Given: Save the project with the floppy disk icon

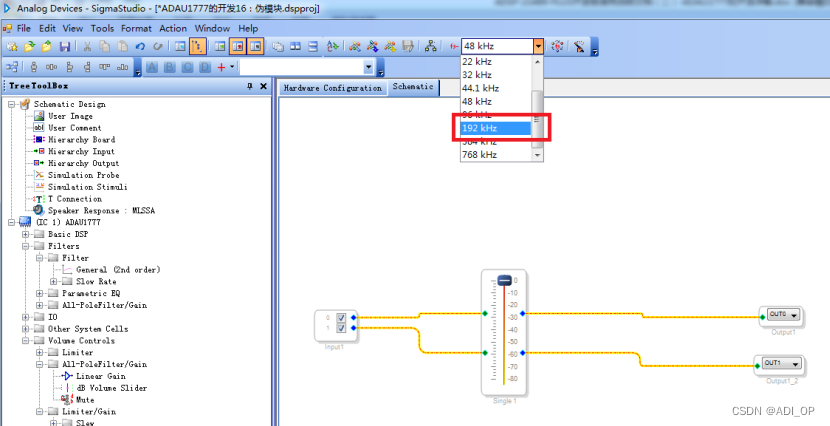Looking at the screenshot, I should click(x=65, y=47).
